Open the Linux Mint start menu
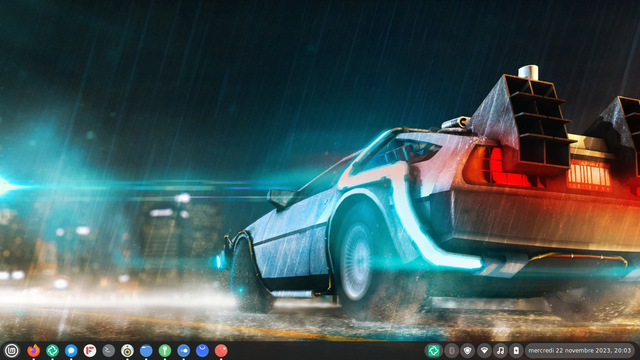The height and width of the screenshot is (360, 640). point(11,350)
